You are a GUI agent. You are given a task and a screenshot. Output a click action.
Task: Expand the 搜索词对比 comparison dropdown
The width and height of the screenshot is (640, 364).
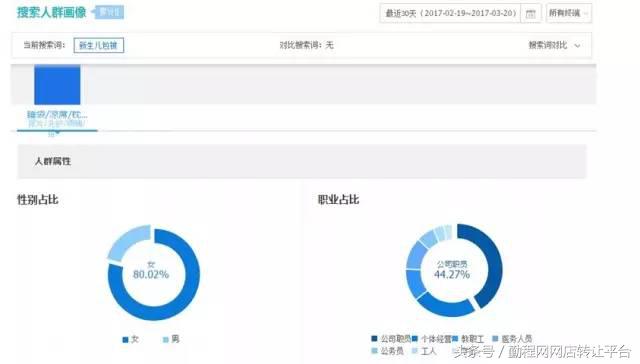tap(554, 45)
